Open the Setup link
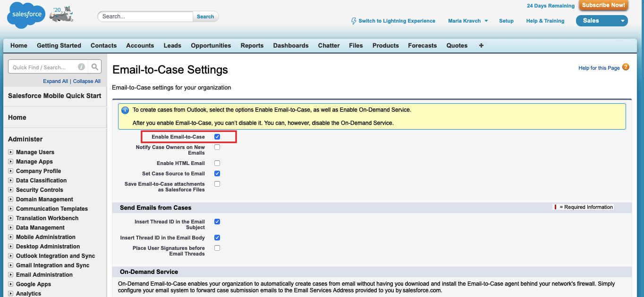 [x=506, y=21]
